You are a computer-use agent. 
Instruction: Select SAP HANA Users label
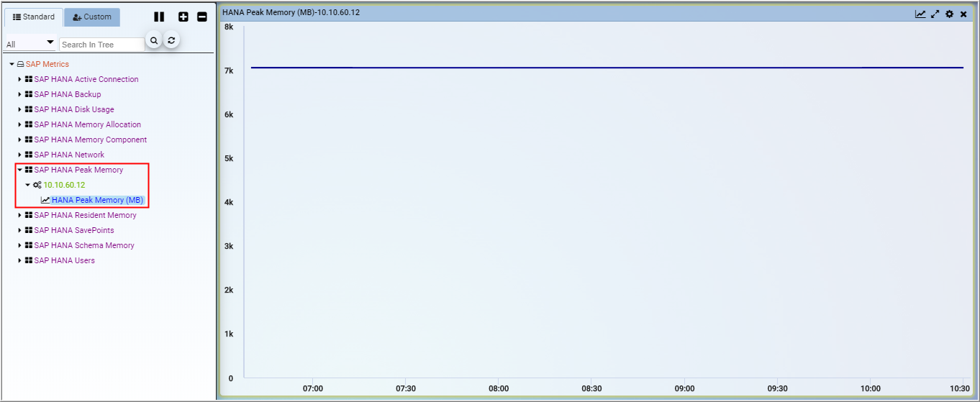click(64, 260)
